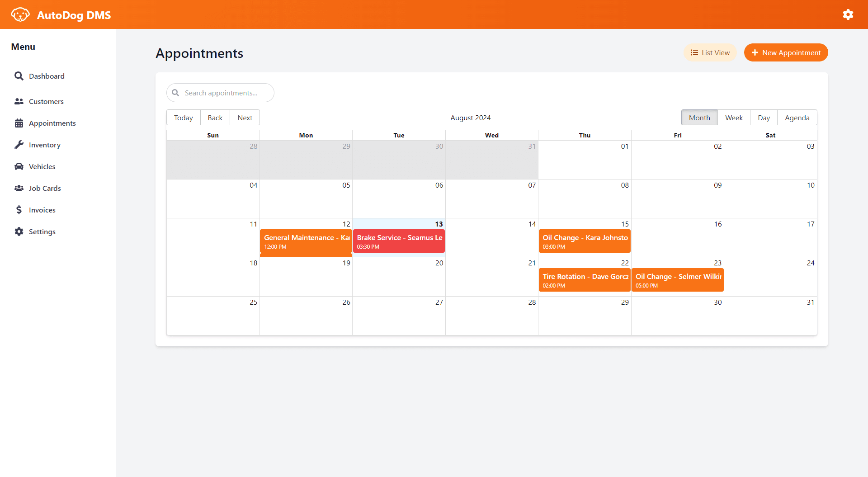
Task: Click the date number 05
Action: coord(346,185)
